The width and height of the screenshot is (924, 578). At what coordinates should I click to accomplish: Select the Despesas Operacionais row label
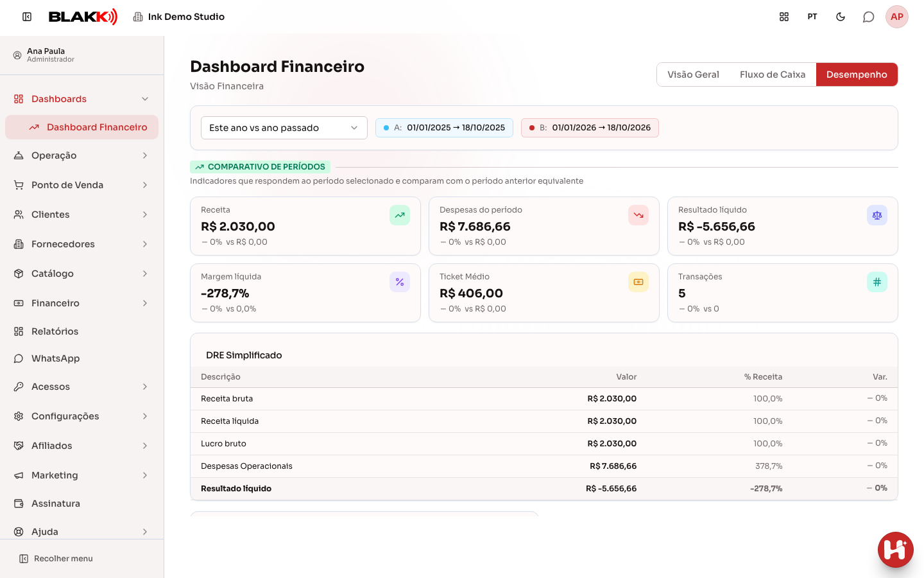pyautogui.click(x=246, y=466)
